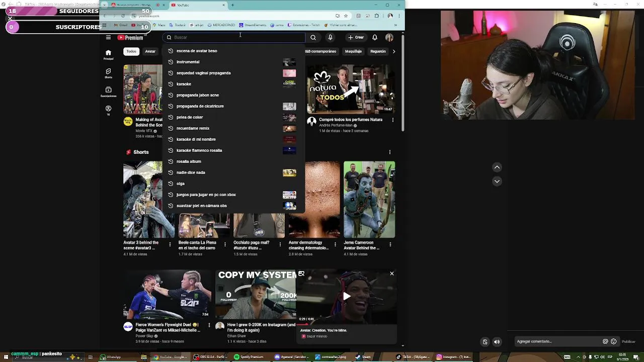Viewport: 644px width, 362px height.
Task: Expand the miniplayer to full view
Action: (301, 274)
